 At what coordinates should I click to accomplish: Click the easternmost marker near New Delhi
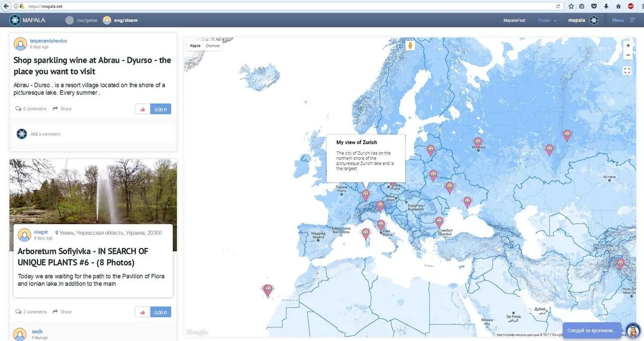(620, 264)
